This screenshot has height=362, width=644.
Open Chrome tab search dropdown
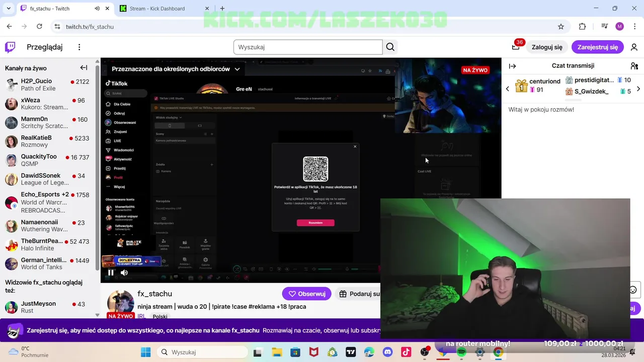tap(9, 9)
